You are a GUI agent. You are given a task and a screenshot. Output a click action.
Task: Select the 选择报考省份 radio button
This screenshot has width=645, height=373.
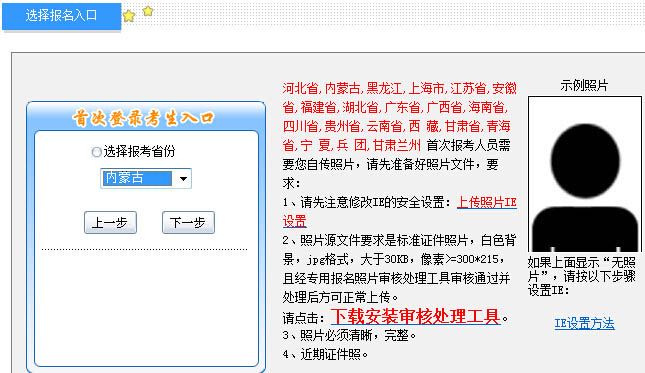97,152
